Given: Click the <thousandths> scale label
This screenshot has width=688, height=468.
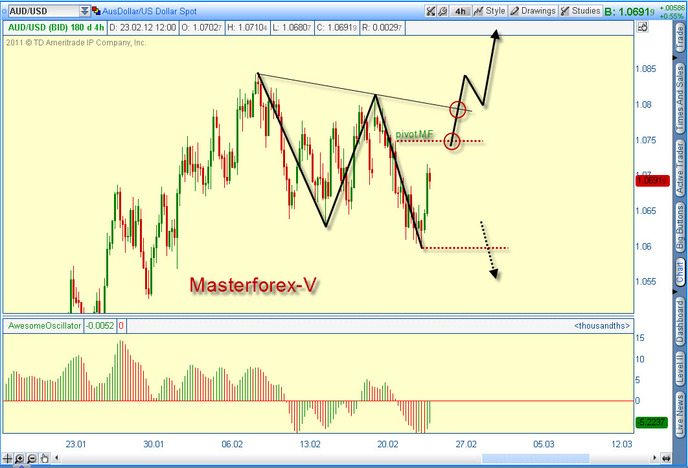Looking at the screenshot, I should click(x=602, y=326).
